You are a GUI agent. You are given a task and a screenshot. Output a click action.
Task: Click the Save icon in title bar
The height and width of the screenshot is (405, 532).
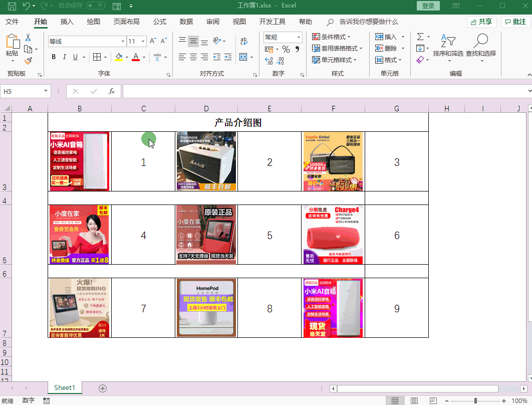click(12, 6)
